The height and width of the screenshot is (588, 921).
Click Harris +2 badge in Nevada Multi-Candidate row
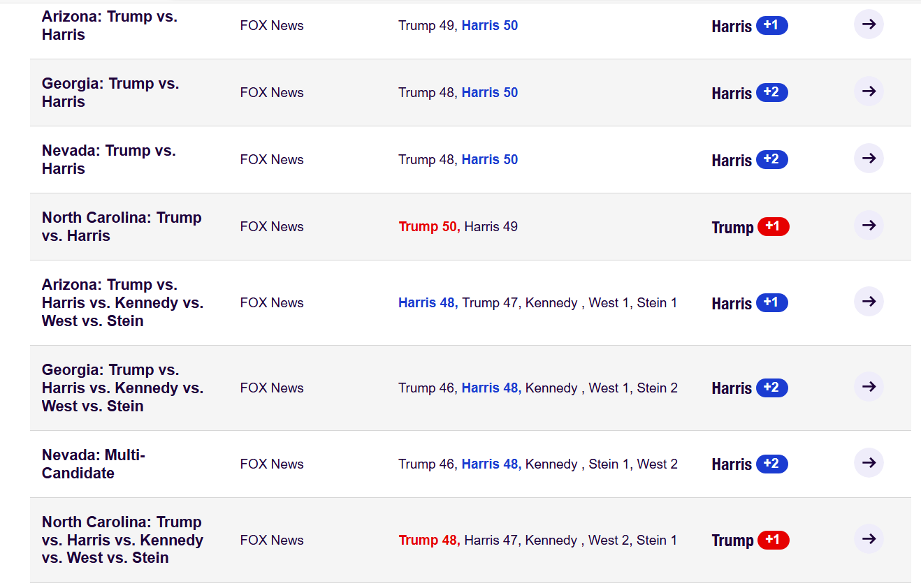pos(771,464)
